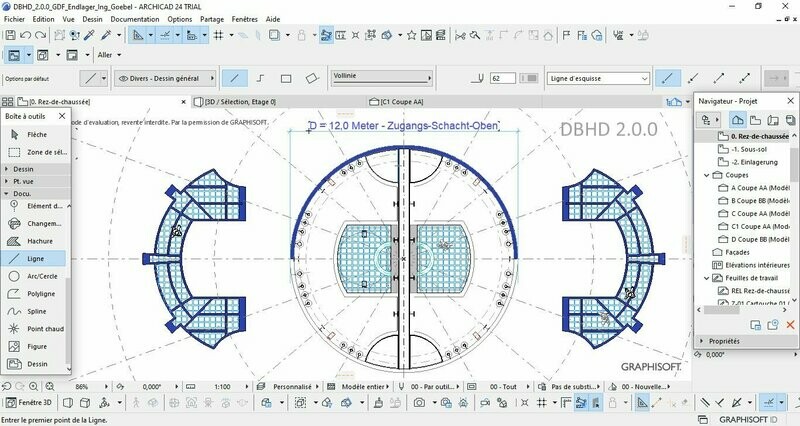800x426 pixels.
Task: Click the eyedropper pick-up parameters icon
Action: click(90, 35)
